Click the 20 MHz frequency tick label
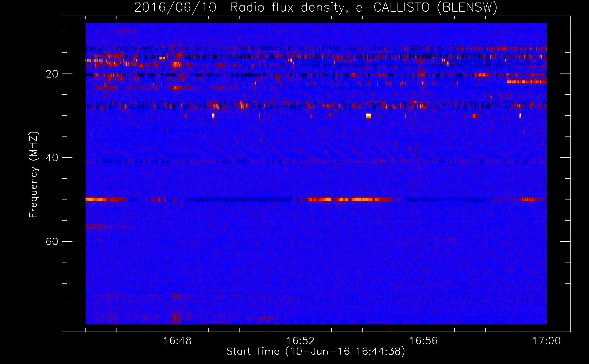The width and height of the screenshot is (589, 364). (52, 74)
